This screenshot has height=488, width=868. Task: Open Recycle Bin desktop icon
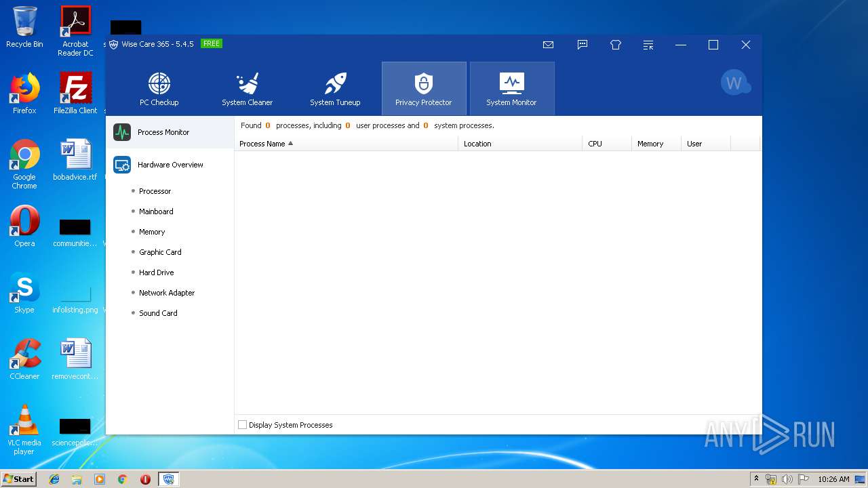click(x=24, y=27)
